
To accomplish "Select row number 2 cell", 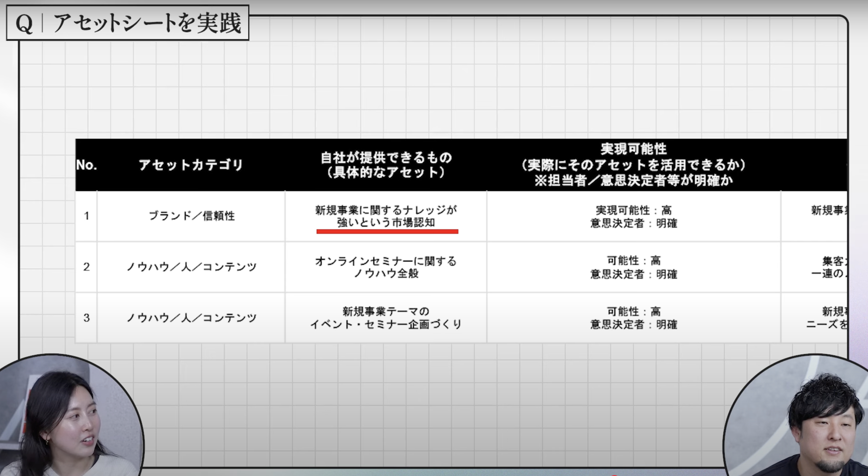I will click(x=87, y=267).
